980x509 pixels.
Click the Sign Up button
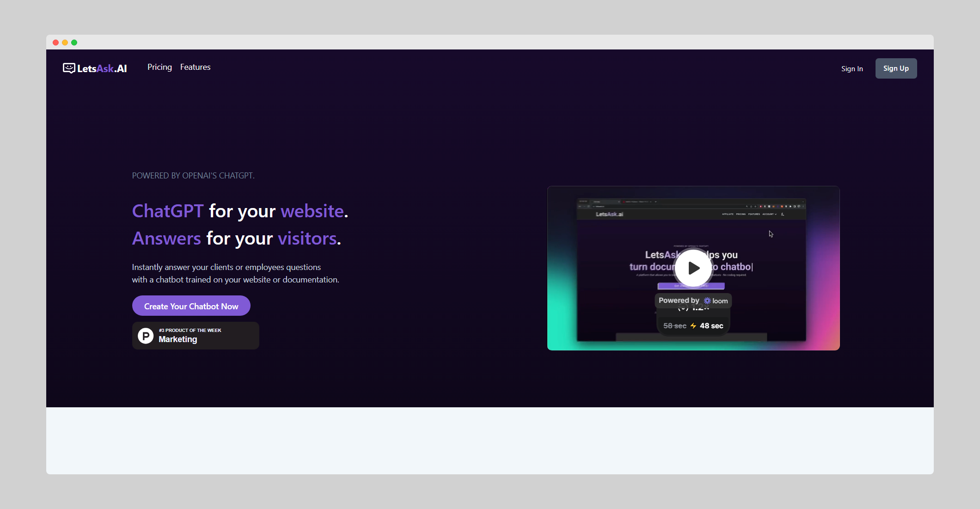coord(896,68)
